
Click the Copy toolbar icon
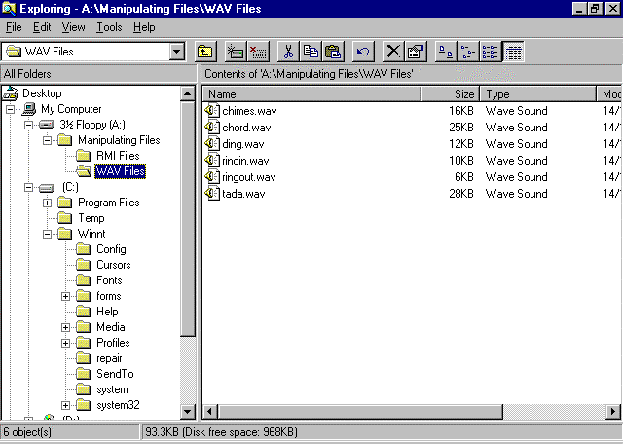click(x=311, y=51)
